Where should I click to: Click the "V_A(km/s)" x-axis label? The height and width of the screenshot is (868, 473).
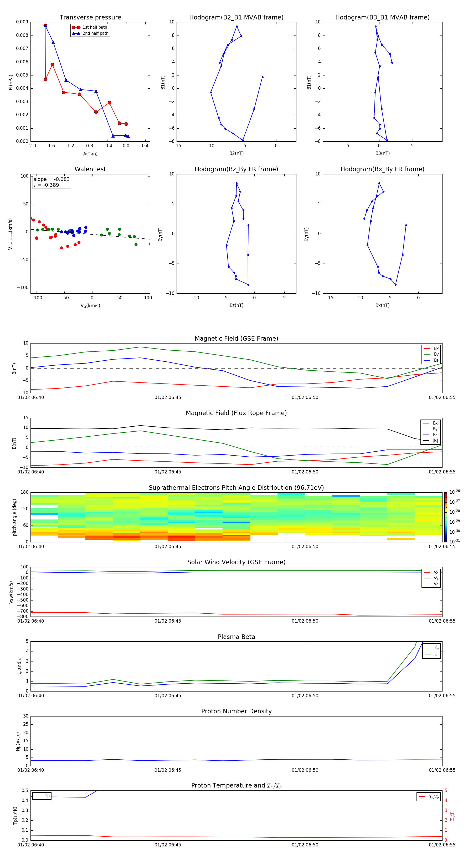pyautogui.click(x=90, y=306)
